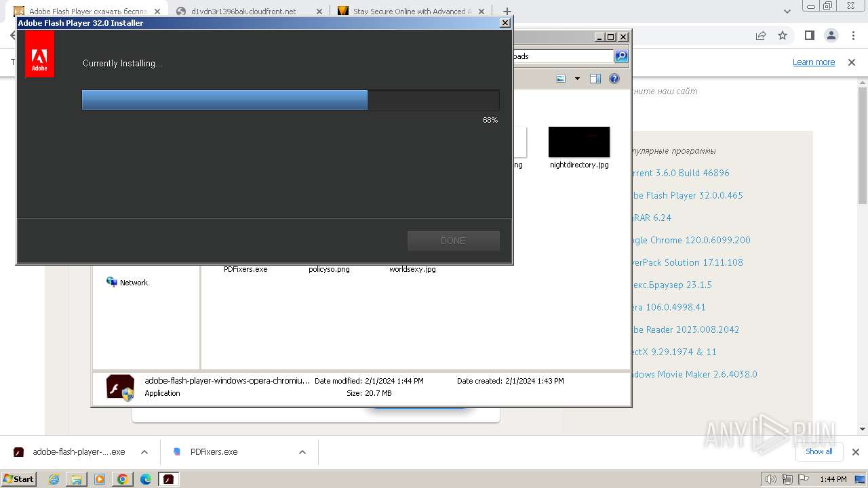Image resolution: width=868 pixels, height=488 pixels.
Task: Click the Flash installer taskbar icon
Action: [169, 479]
